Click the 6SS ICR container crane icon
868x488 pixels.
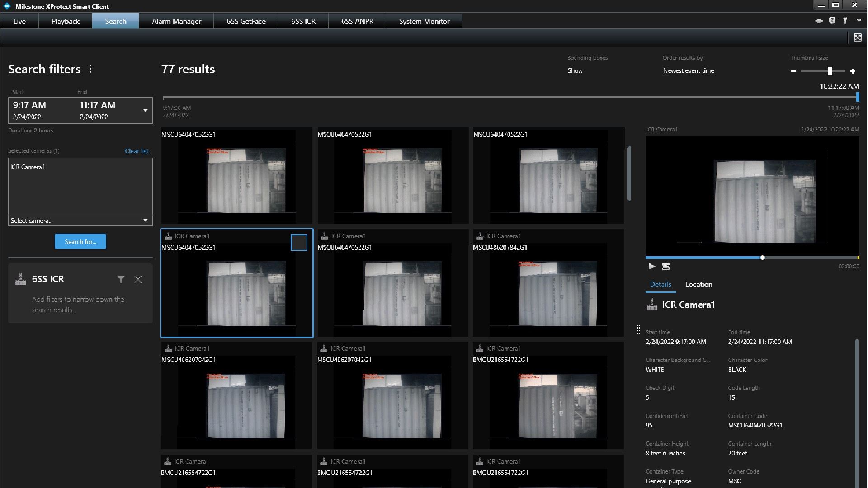click(20, 279)
